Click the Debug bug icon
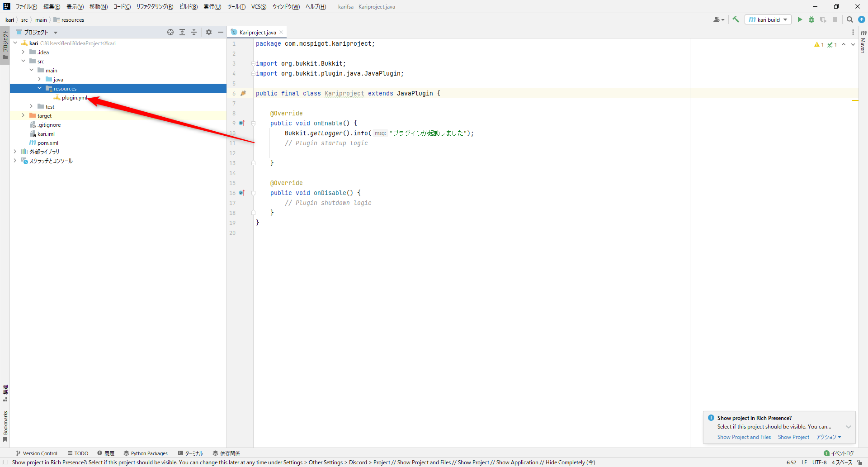The image size is (868, 467). pos(811,19)
